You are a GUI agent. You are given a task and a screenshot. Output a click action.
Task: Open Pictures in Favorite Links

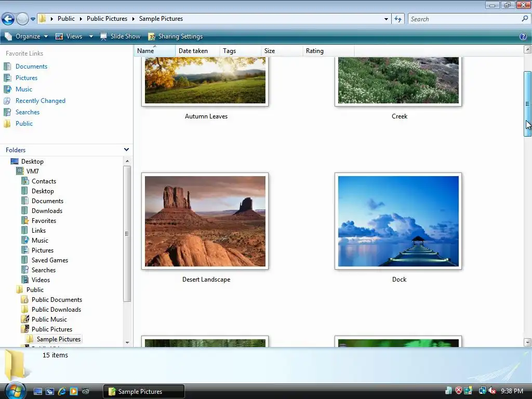tap(26, 78)
